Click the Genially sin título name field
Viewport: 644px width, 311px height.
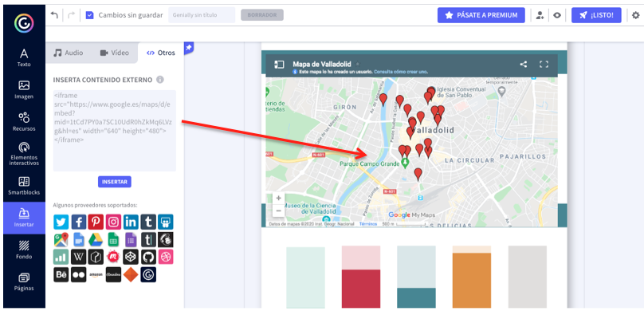201,15
